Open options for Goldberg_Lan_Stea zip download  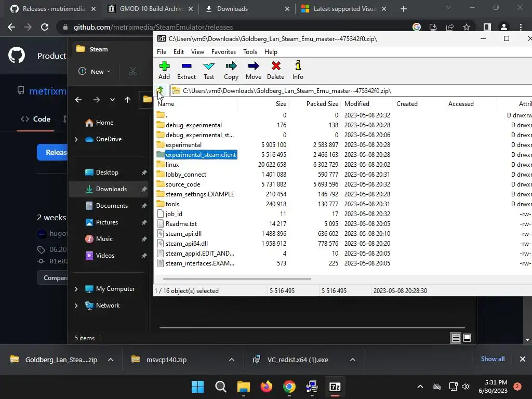click(110, 360)
